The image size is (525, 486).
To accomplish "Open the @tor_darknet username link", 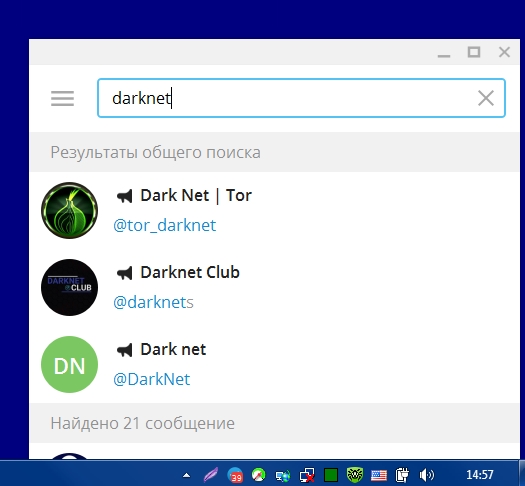I will [x=164, y=225].
